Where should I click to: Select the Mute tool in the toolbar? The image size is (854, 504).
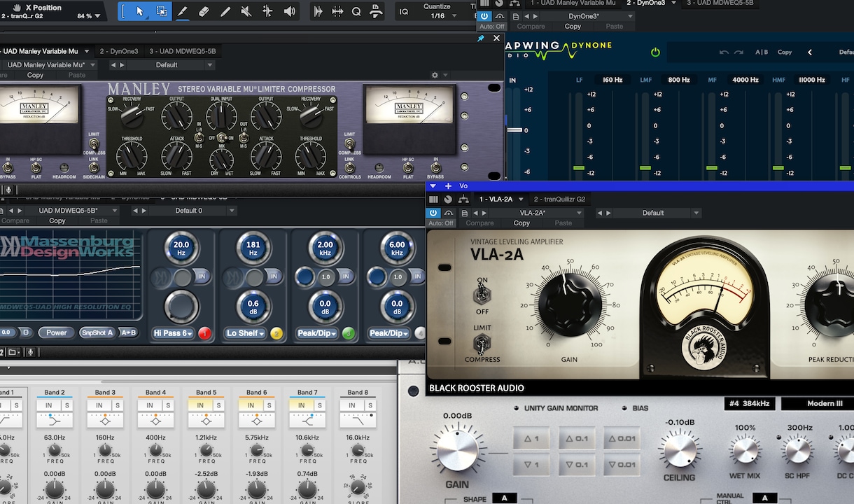246,11
